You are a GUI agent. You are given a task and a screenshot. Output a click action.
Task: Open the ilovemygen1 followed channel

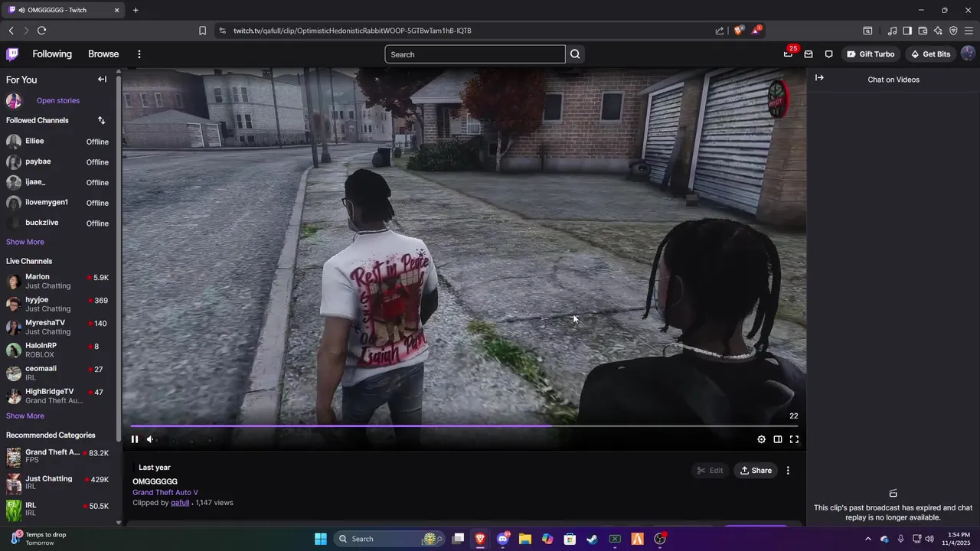58,203
